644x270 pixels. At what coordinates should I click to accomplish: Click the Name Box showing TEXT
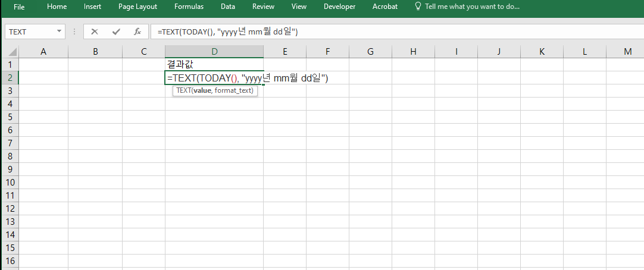point(30,32)
